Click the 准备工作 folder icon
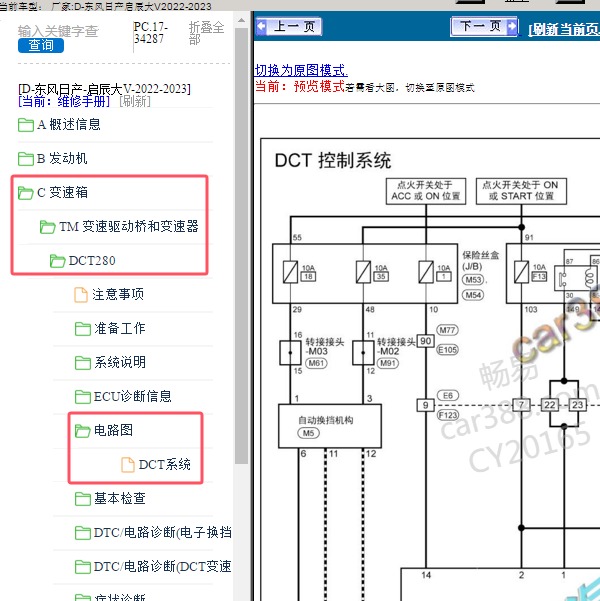The height and width of the screenshot is (601, 600). coord(82,328)
